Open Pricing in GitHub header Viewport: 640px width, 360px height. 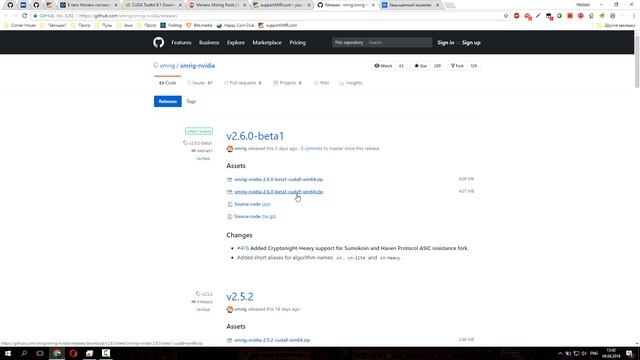(298, 42)
